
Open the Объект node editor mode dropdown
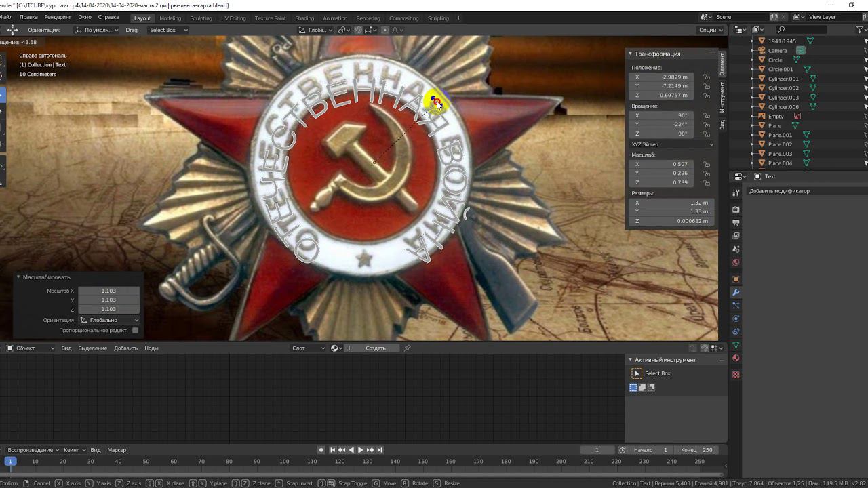coord(31,348)
